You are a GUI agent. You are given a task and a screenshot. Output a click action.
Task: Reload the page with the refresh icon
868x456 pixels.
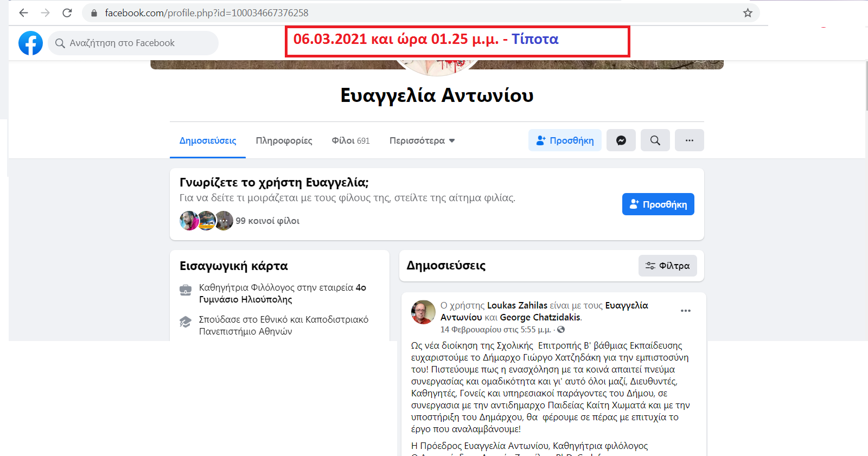pos(67,12)
